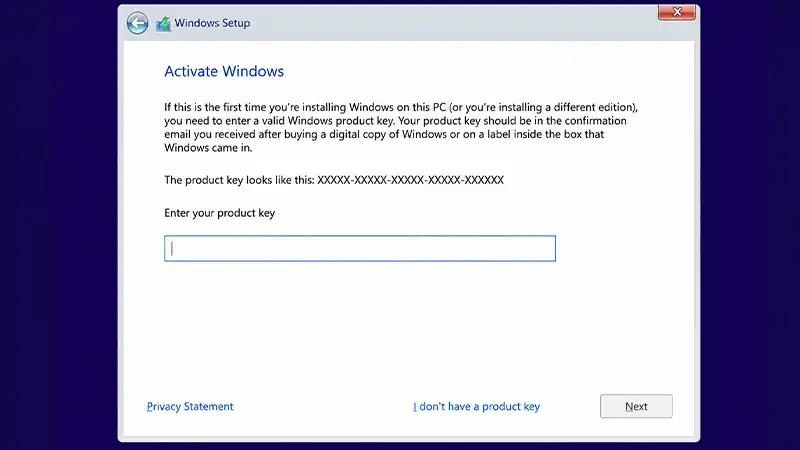Click the sample product key format text

(410, 180)
